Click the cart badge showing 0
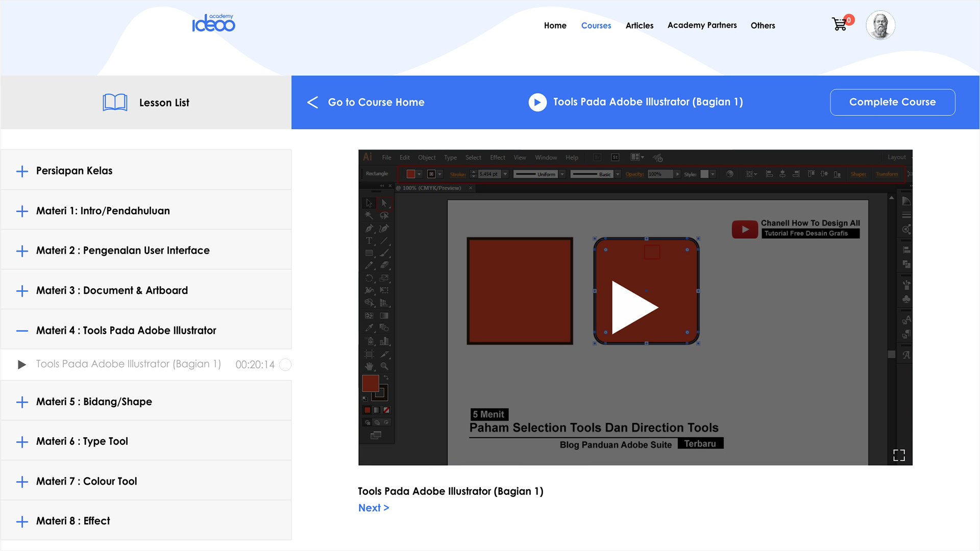The width and height of the screenshot is (980, 551). click(x=849, y=20)
